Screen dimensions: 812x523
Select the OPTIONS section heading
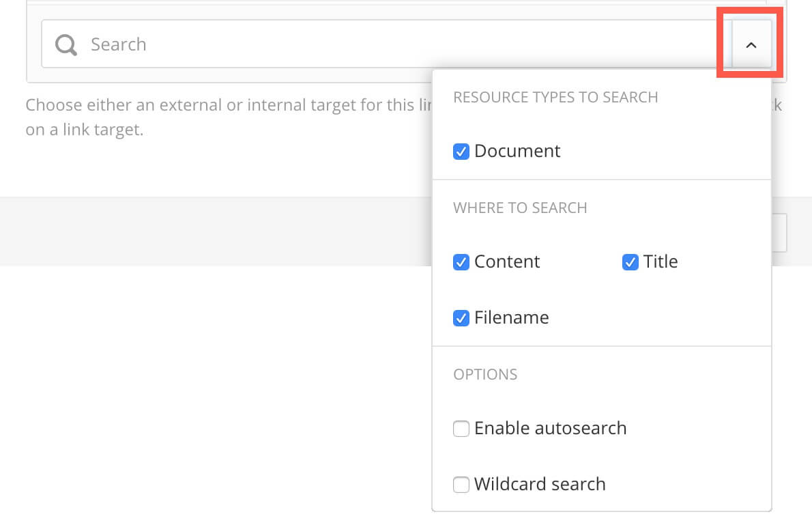pyautogui.click(x=485, y=374)
